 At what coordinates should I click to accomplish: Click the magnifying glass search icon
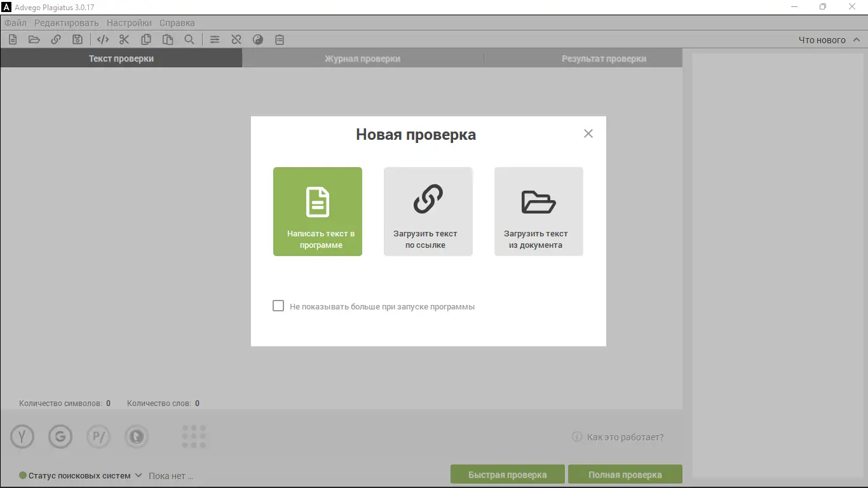tap(189, 39)
